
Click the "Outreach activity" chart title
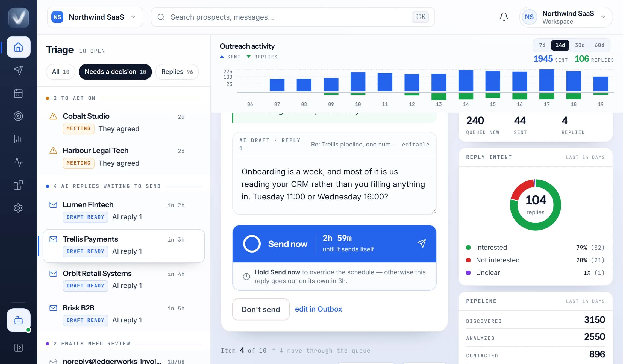click(247, 46)
